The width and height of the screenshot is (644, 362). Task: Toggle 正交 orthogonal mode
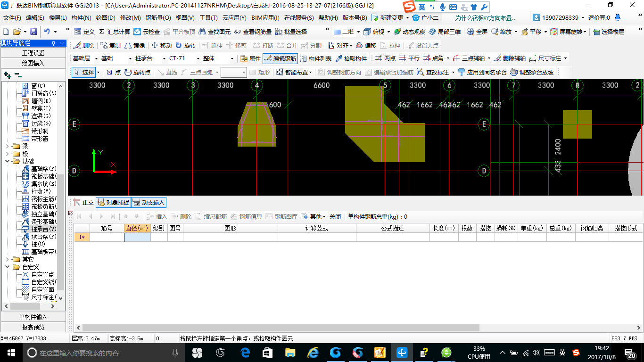coord(83,202)
